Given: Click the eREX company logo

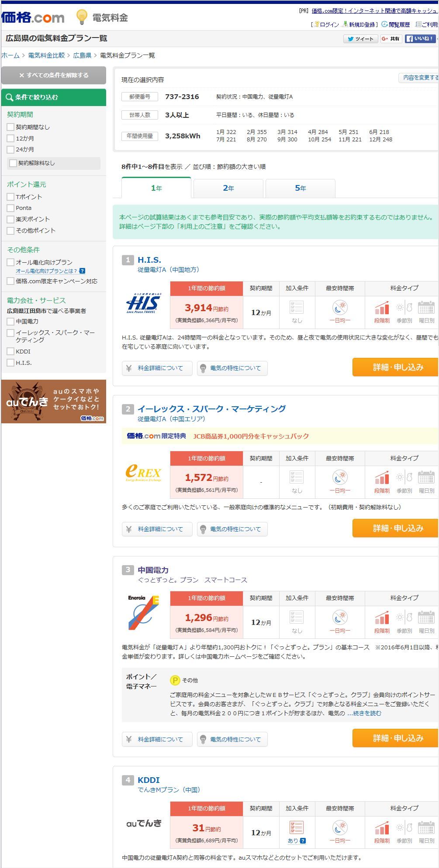Looking at the screenshot, I should pos(143,473).
